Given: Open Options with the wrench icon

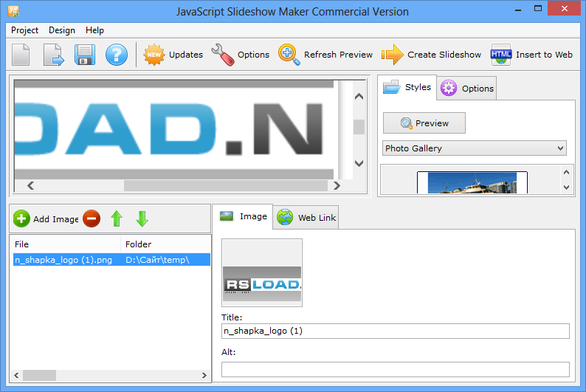Looking at the screenshot, I should (x=241, y=55).
